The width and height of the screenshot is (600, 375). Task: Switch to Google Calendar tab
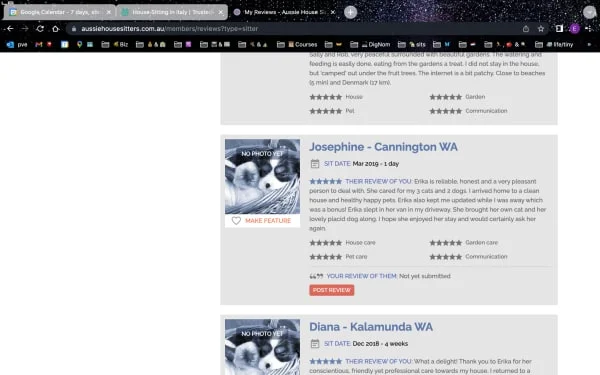[x=59, y=12]
